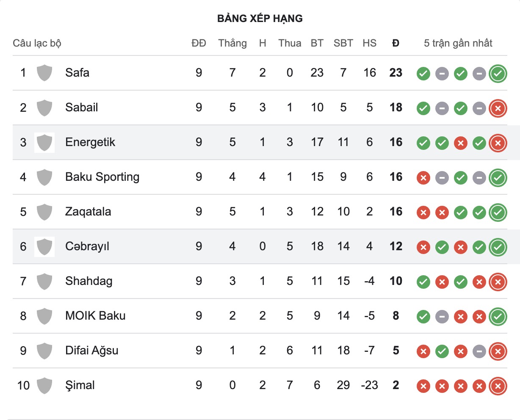The image size is (520, 420).
Task: Click the Thắng column header
Action: (x=232, y=43)
